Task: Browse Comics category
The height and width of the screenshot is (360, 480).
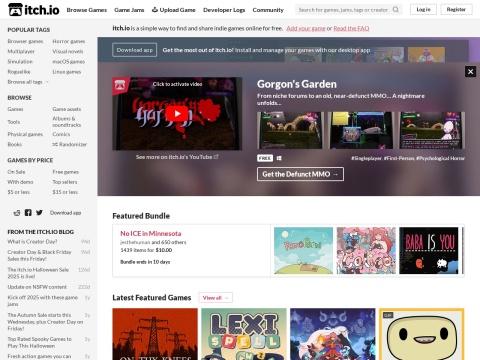Action: [61, 134]
